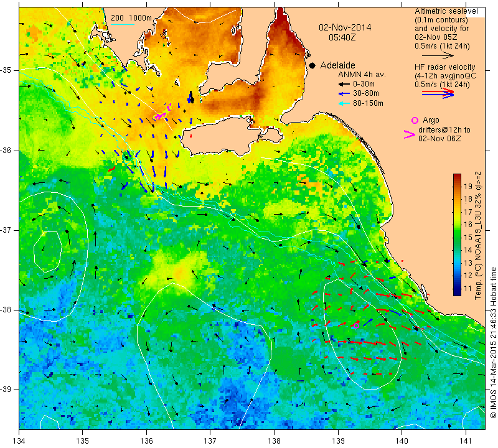Click the '02-Nov-2014' date label
Screen dimensions: 498x448
coord(345,27)
